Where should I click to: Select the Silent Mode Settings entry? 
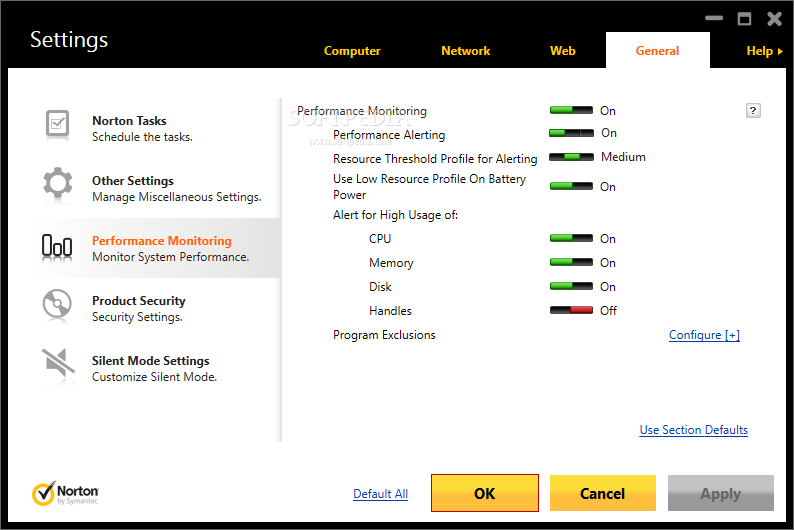point(150,368)
